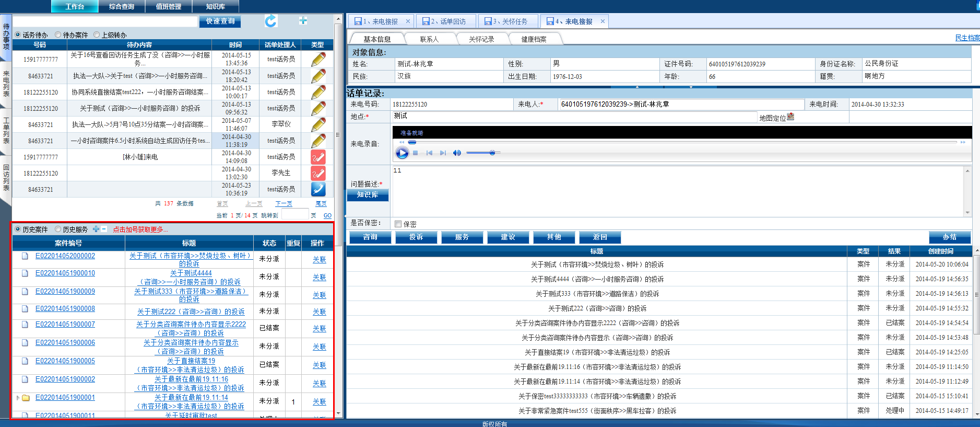Select the 历史服务 radio button
This screenshot has height=427, width=980.
click(x=58, y=229)
